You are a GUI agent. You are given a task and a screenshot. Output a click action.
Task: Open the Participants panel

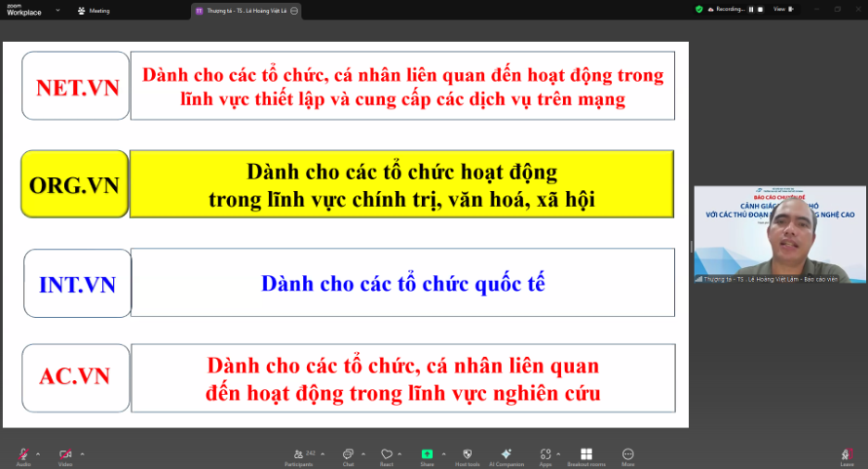[x=300, y=454]
